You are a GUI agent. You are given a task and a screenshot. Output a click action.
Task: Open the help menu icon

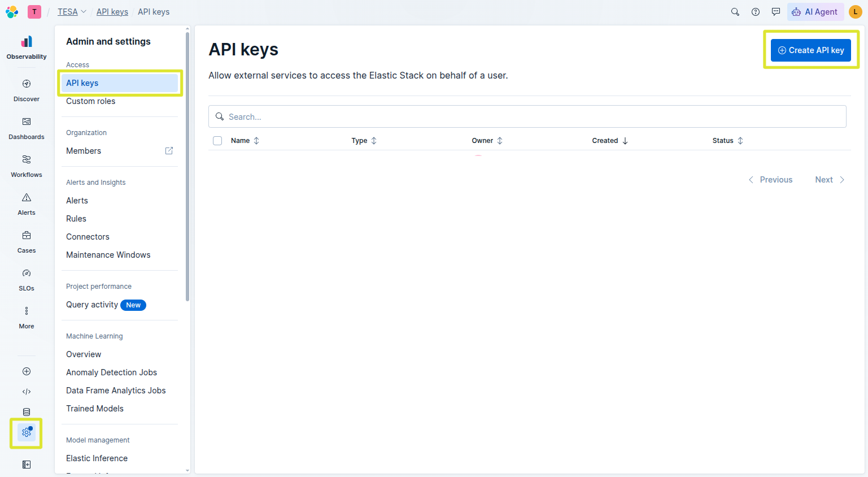pyautogui.click(x=756, y=12)
